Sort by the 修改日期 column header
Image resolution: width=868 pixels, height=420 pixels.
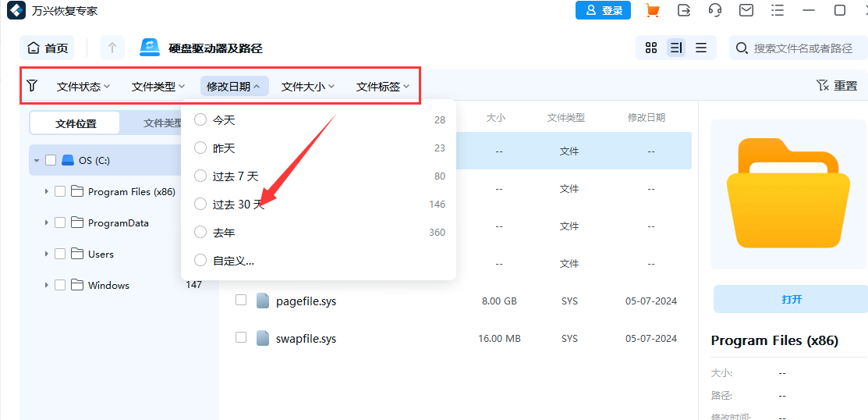(x=647, y=117)
